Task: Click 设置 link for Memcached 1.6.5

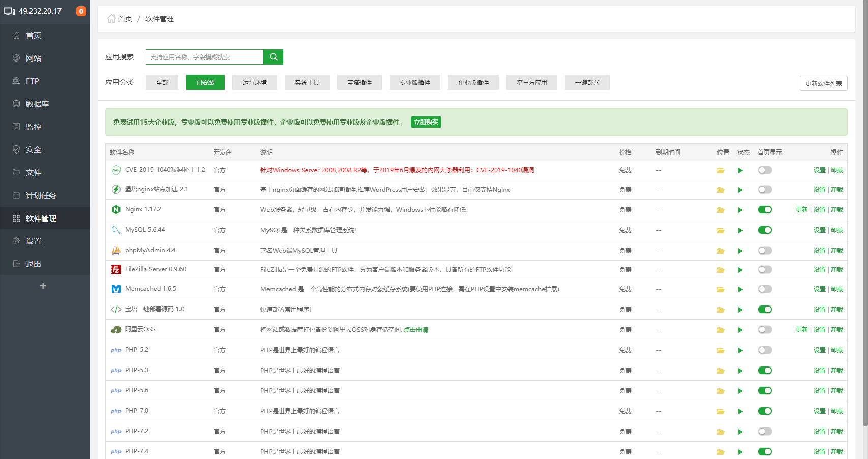Action: 820,289
